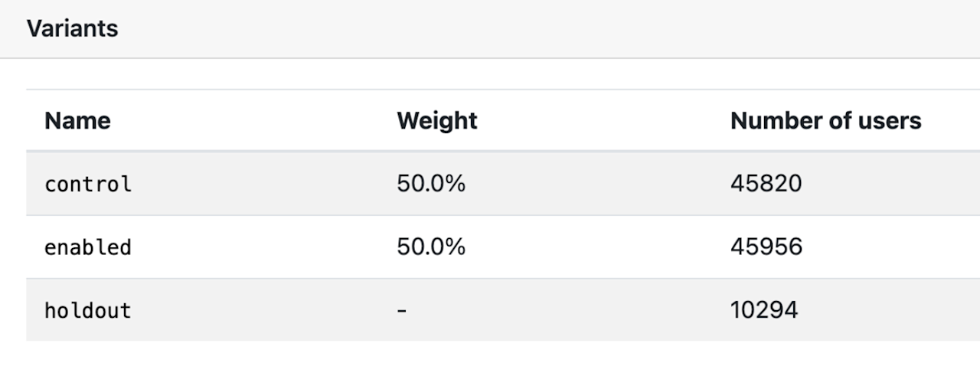This screenshot has height=389, width=980.
Task: Click the 10294 users count
Action: point(764,309)
